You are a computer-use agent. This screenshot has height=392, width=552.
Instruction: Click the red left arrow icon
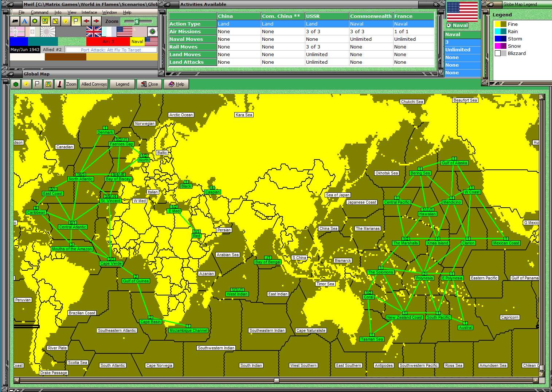86,21
